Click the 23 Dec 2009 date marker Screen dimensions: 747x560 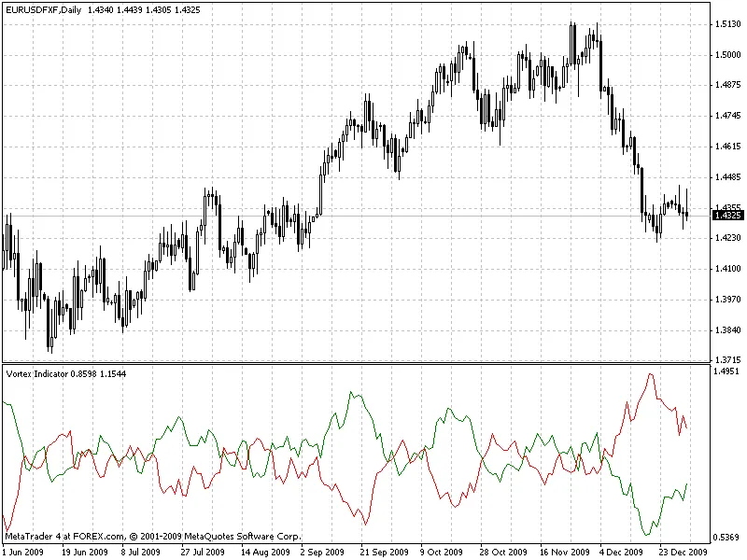684,552
